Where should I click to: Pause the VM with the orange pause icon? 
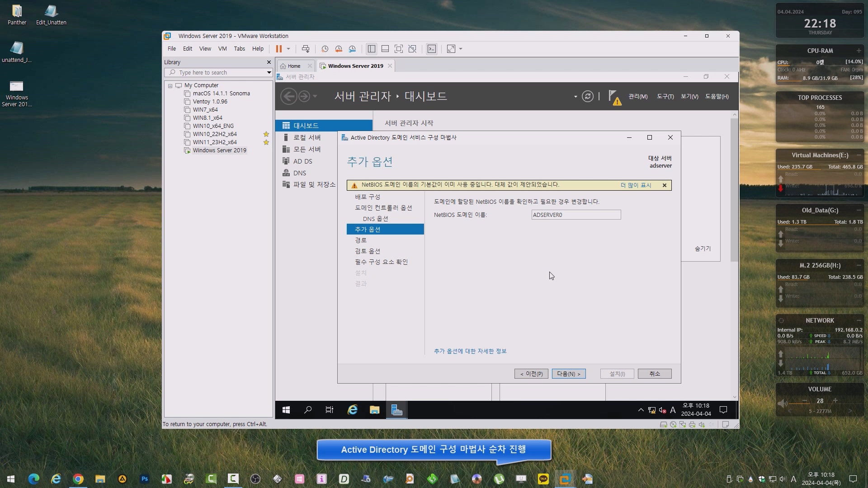pos(278,49)
